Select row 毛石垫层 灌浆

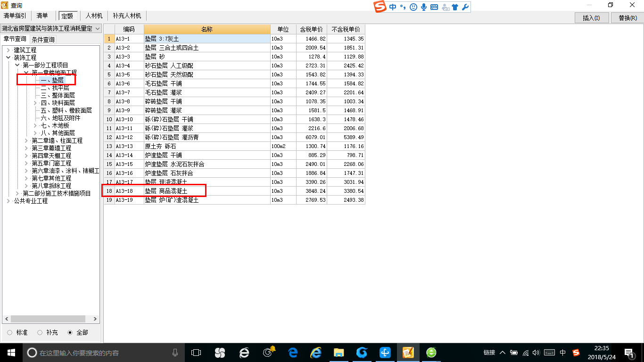coord(235,92)
